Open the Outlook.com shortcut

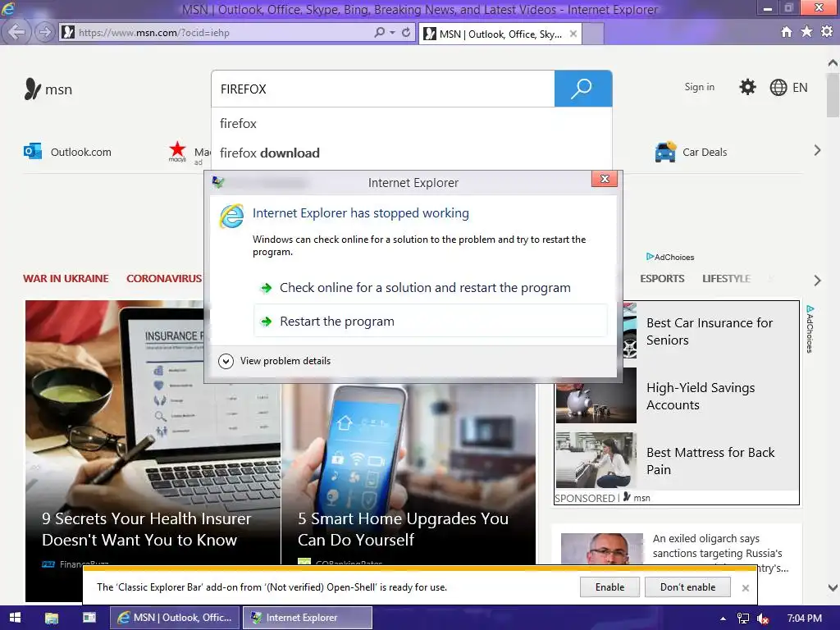click(x=67, y=152)
